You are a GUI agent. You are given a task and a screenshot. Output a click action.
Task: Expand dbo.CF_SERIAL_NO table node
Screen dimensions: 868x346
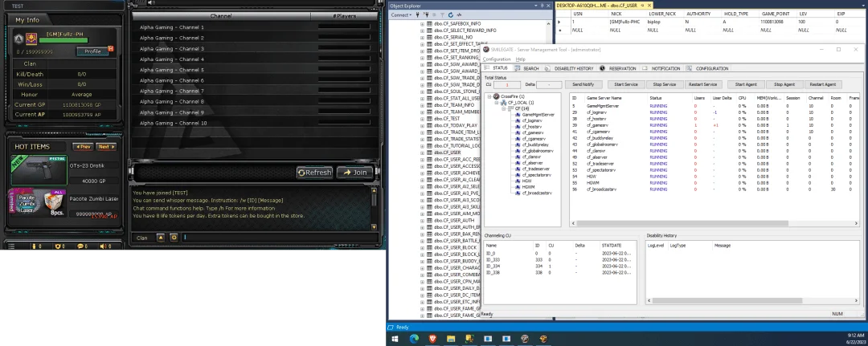(422, 37)
